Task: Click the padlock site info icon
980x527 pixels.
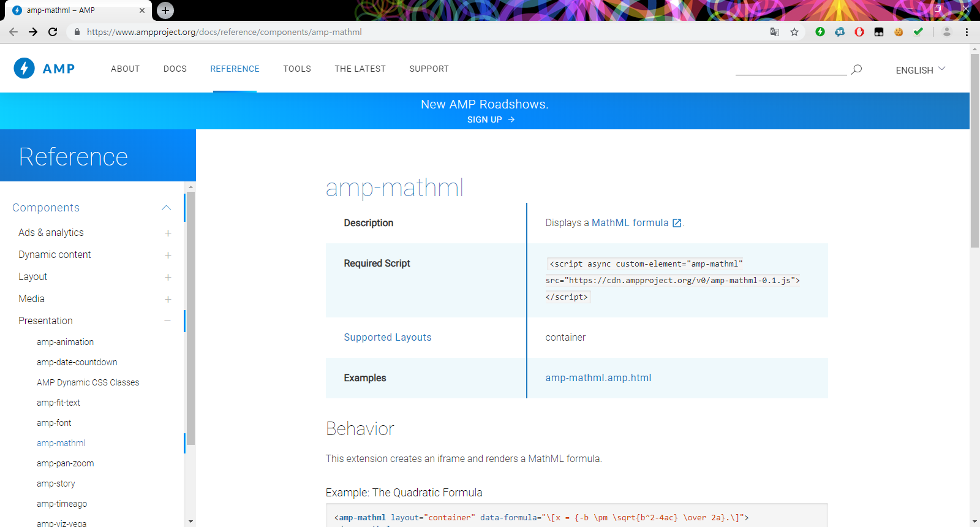Action: 77,32
